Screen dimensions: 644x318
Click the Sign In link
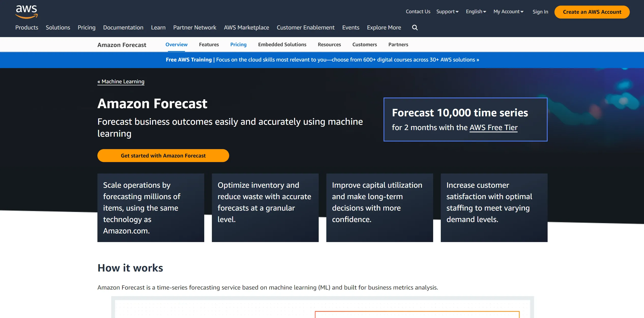coord(540,11)
